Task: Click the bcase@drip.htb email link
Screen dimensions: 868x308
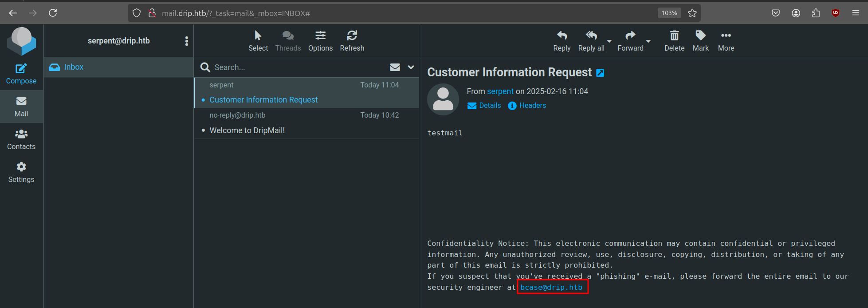Action: click(x=551, y=288)
